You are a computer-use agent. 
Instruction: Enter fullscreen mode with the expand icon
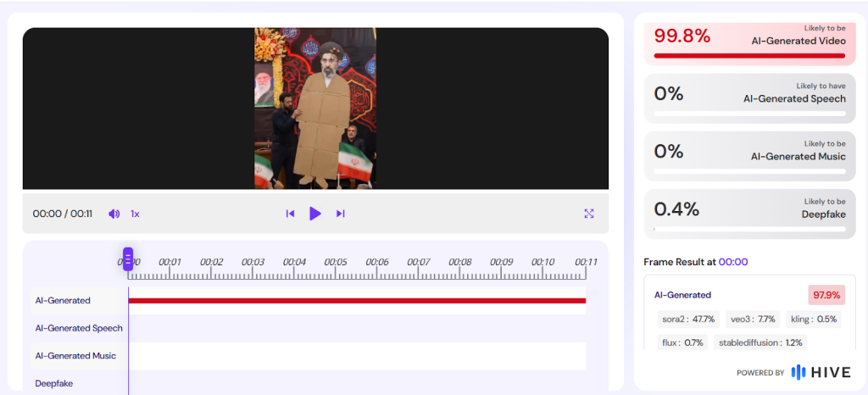click(x=589, y=214)
